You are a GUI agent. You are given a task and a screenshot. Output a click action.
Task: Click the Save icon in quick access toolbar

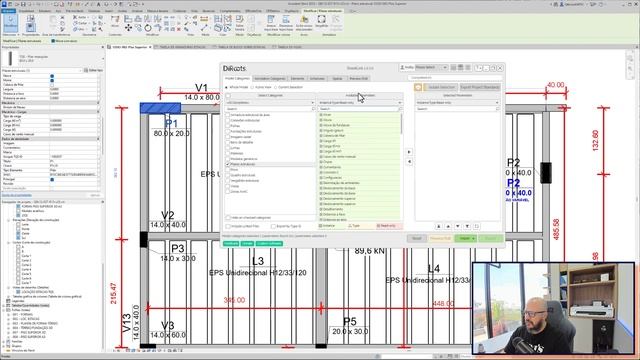coord(23,4)
